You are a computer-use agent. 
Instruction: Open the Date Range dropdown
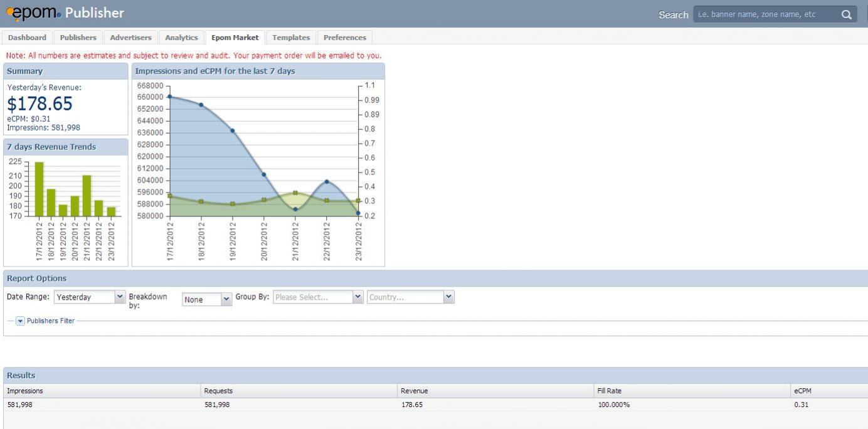pos(120,297)
